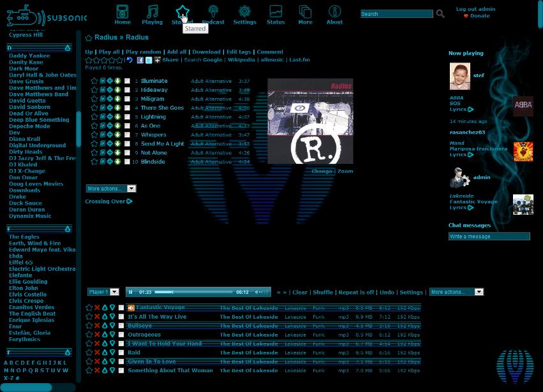This screenshot has width=543, height=392.
Task: Open the album More actions dropdown
Action: (x=111, y=189)
